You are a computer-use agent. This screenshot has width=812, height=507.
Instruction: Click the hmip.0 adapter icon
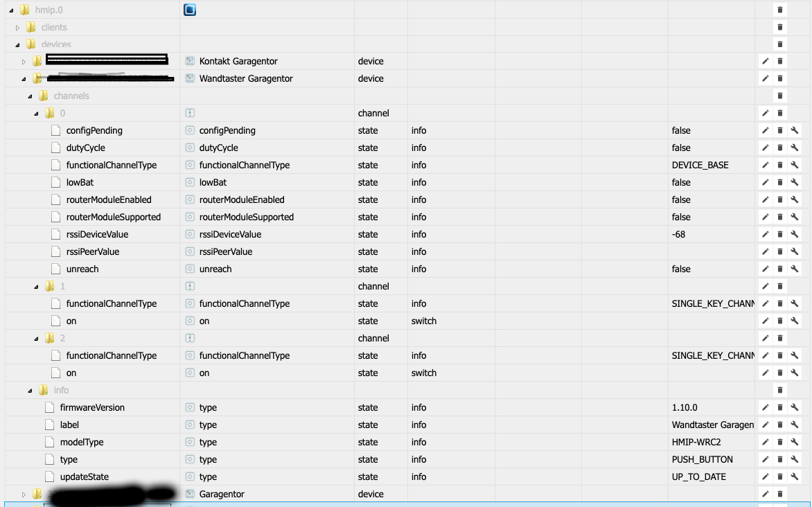pyautogui.click(x=190, y=10)
